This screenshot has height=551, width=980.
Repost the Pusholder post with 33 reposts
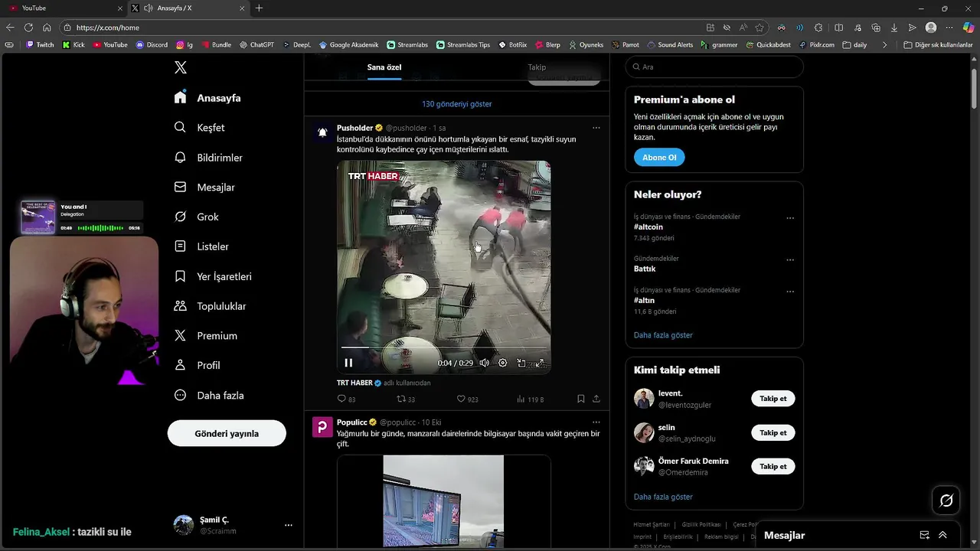[x=406, y=399]
